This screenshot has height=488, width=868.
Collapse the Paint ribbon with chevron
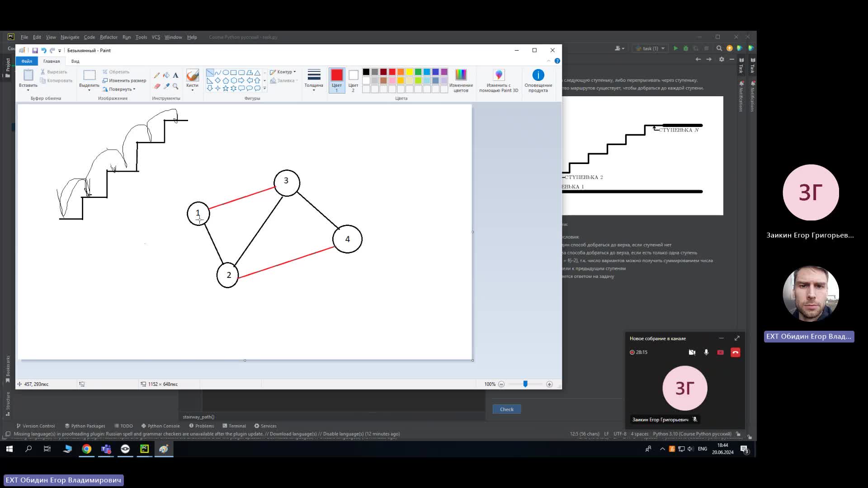click(549, 61)
